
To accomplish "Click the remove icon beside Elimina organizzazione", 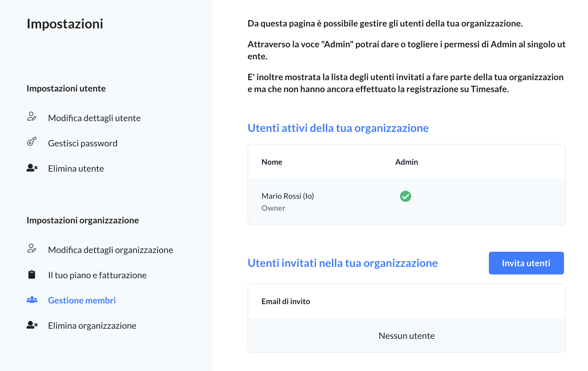I will (32, 325).
